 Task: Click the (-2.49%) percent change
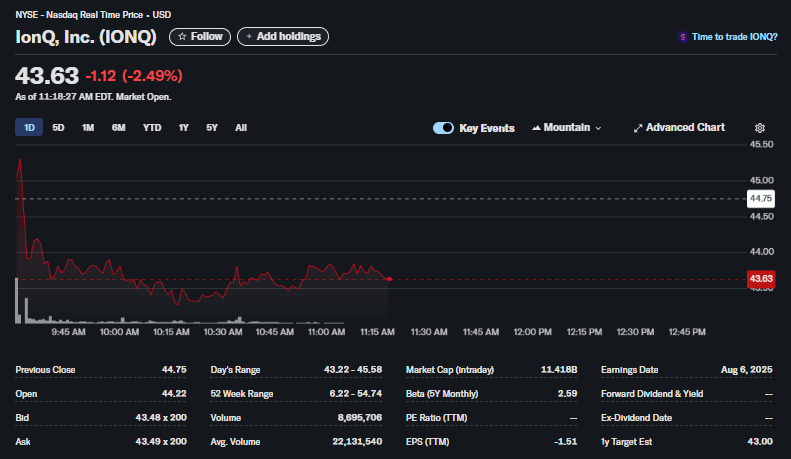coord(152,76)
